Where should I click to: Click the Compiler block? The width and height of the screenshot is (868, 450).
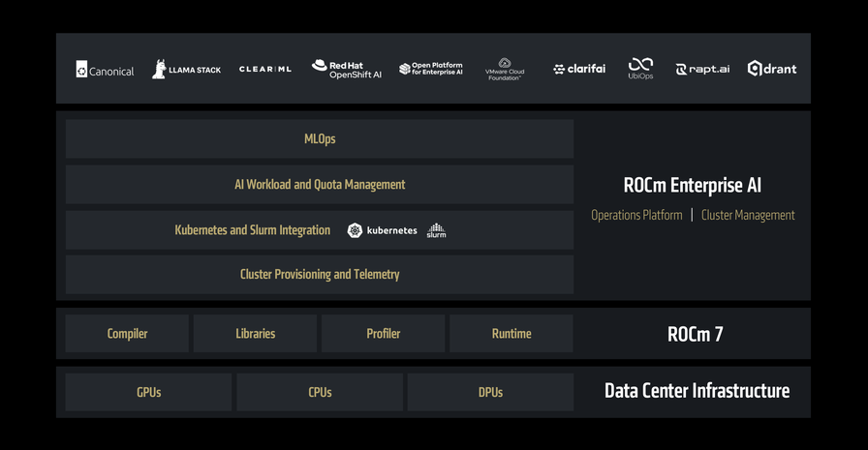(x=127, y=333)
